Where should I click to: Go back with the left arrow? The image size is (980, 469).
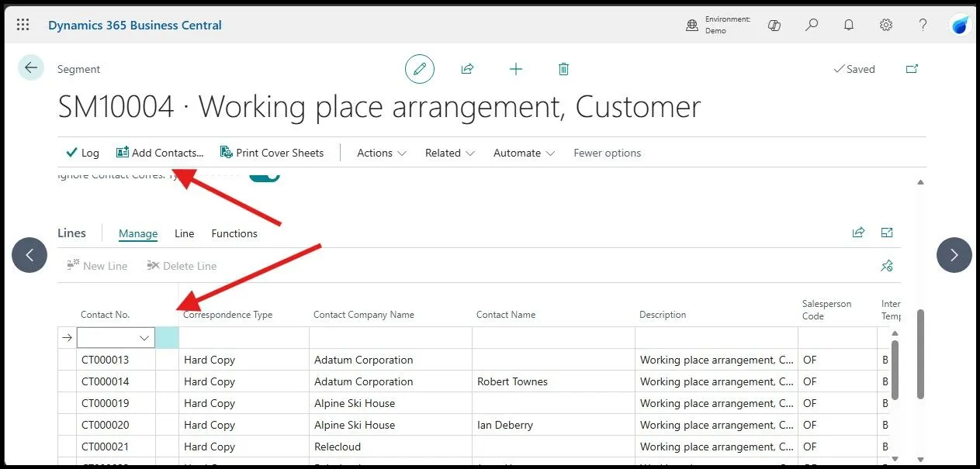coord(31,68)
